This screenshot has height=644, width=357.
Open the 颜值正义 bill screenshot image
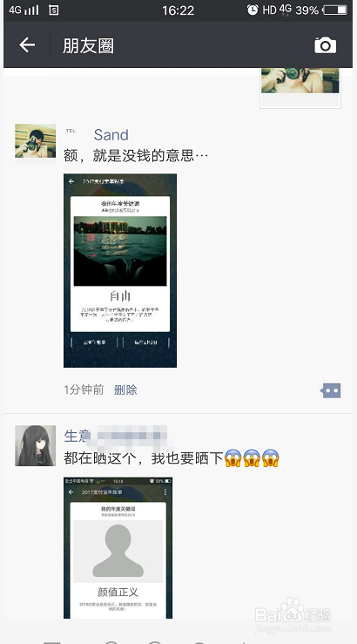(118, 548)
